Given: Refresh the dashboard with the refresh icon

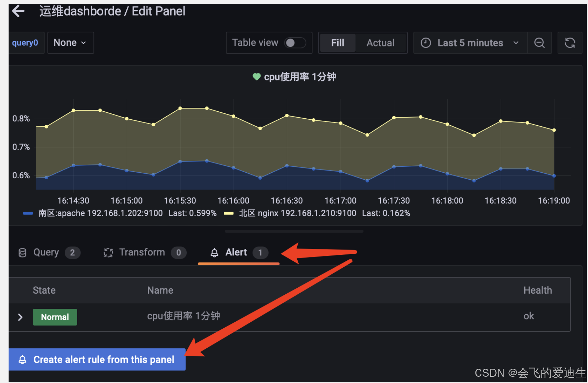Looking at the screenshot, I should [x=570, y=43].
